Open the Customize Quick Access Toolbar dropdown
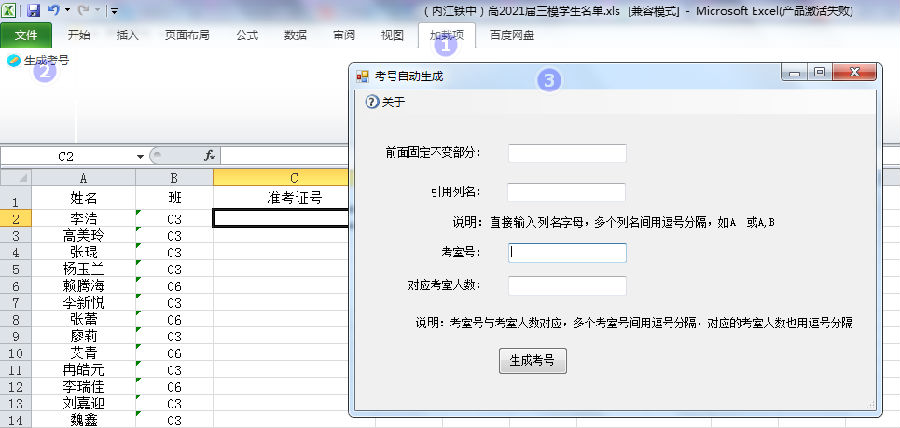This screenshot has width=900, height=428. 114,11
